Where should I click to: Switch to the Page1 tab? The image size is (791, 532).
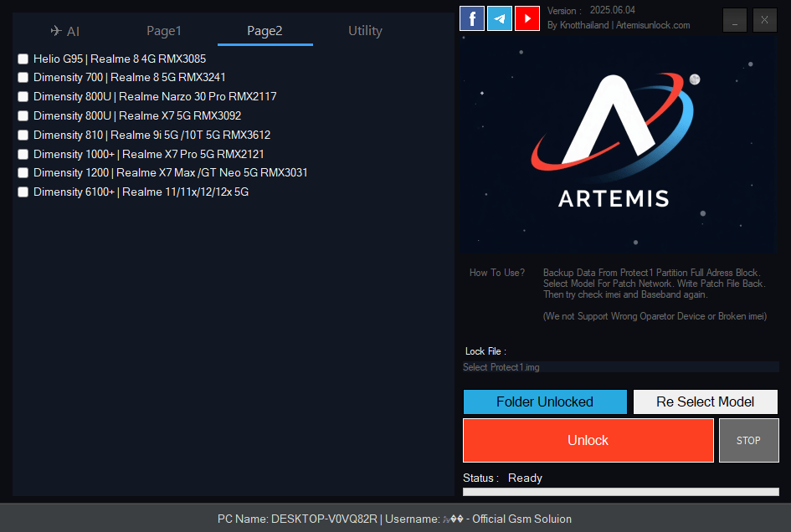[164, 30]
